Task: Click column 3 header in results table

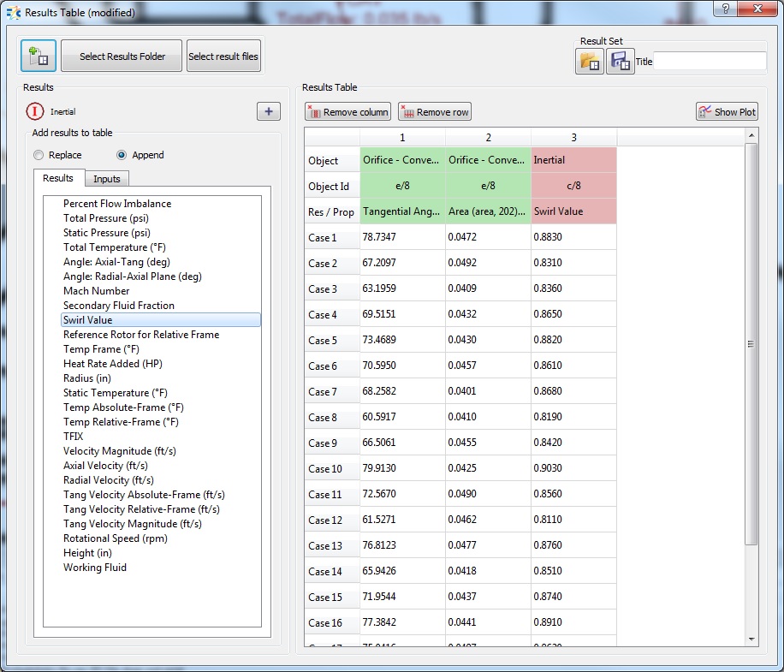Action: coord(573,138)
